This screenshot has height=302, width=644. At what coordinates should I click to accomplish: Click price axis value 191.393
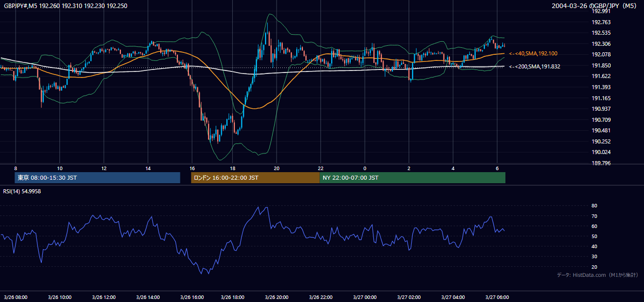point(601,87)
